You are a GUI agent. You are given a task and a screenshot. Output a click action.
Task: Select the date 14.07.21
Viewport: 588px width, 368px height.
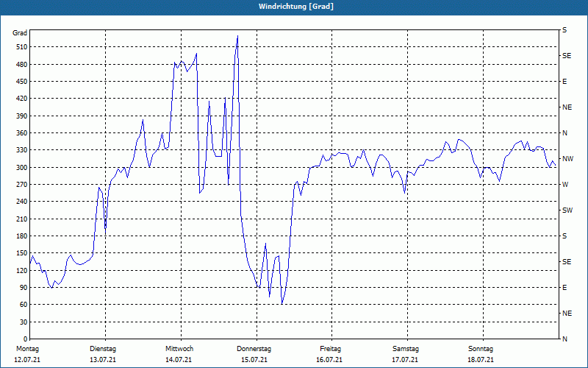coord(179,360)
